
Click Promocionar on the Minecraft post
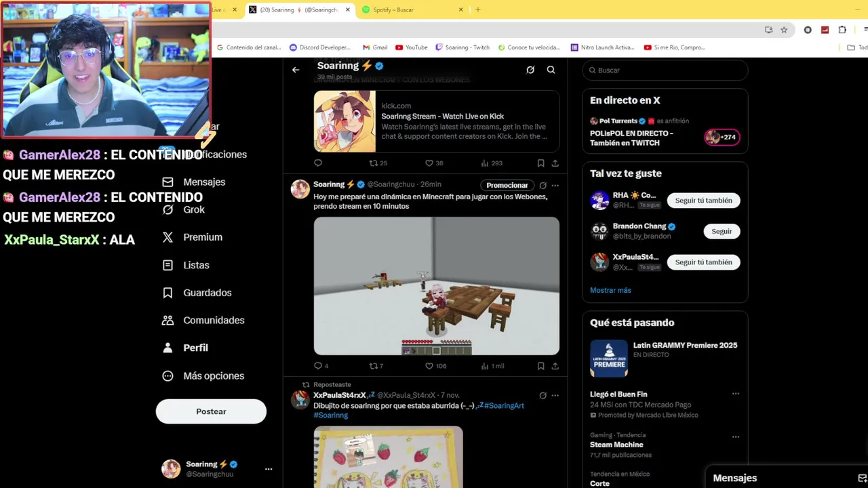click(x=507, y=185)
